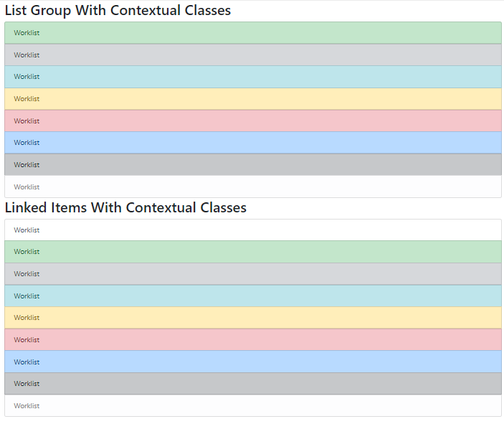Screen dimensions: 504x424
Task: Click the Worklist text in the top green item
Action: [x=27, y=33]
